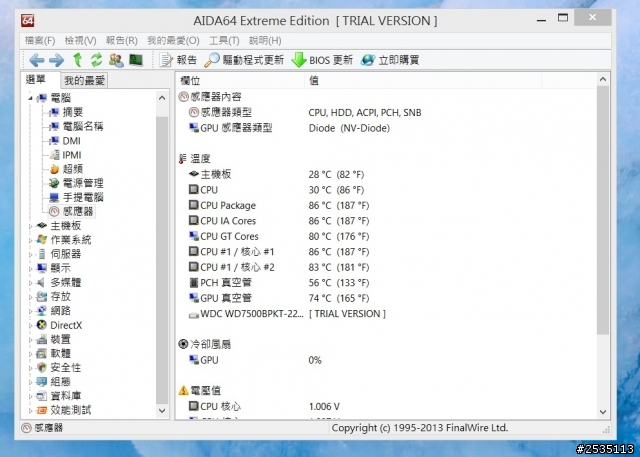Click 立即購買 buy now button
This screenshot has width=640, height=457.
[x=390, y=60]
